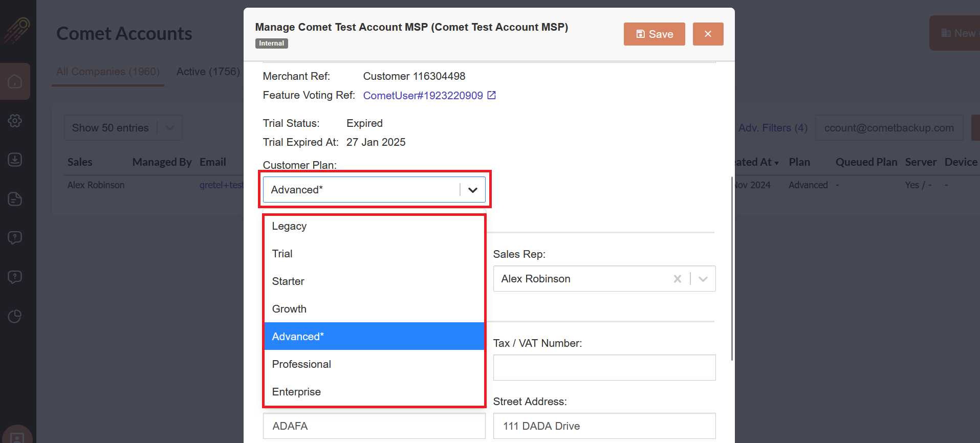The height and width of the screenshot is (443, 980).
Task: Switch to the Active (1756) tab
Action: pos(208,72)
